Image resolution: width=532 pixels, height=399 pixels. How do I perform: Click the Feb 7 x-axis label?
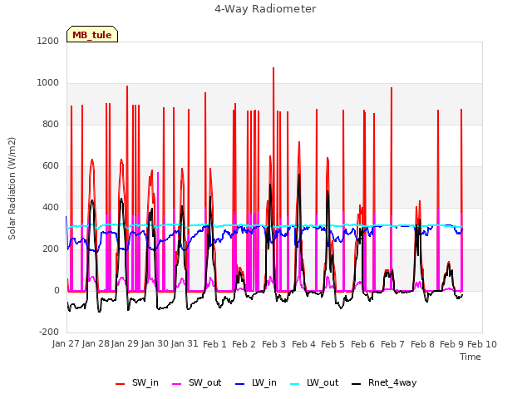point(392,344)
